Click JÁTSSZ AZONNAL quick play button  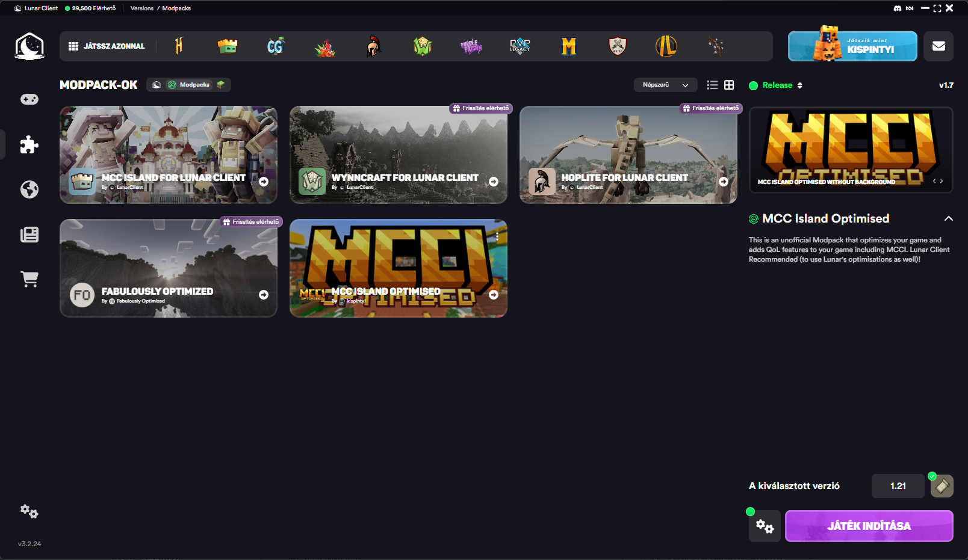coord(107,46)
